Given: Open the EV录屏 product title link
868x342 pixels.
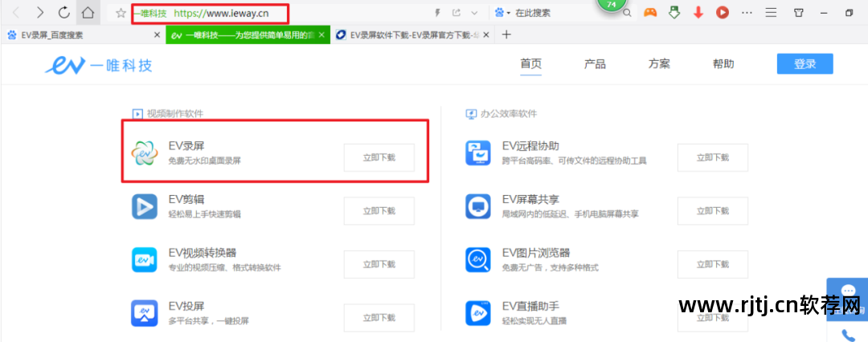Looking at the screenshot, I should coord(187,147).
